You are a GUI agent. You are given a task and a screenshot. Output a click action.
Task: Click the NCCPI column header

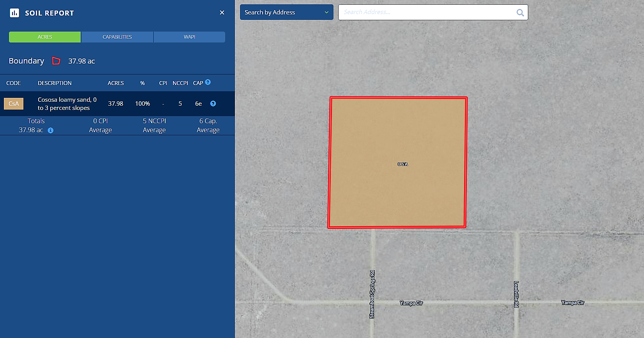click(180, 83)
